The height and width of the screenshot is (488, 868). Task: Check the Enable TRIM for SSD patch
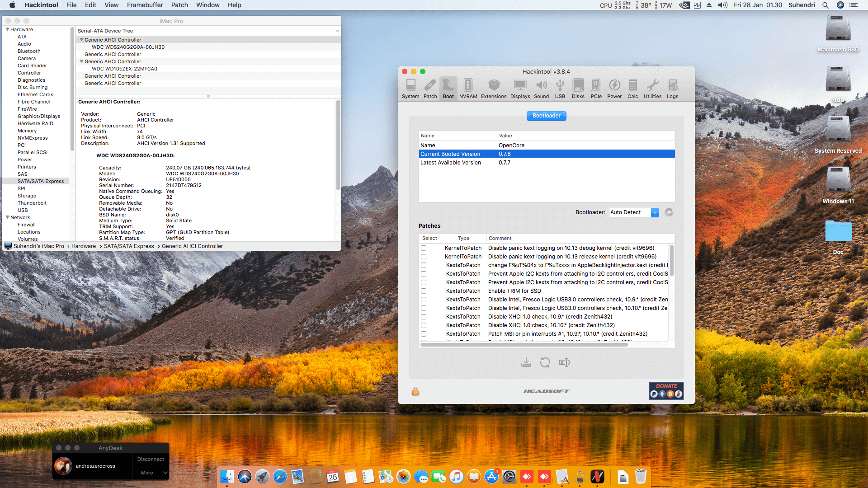[x=424, y=291]
